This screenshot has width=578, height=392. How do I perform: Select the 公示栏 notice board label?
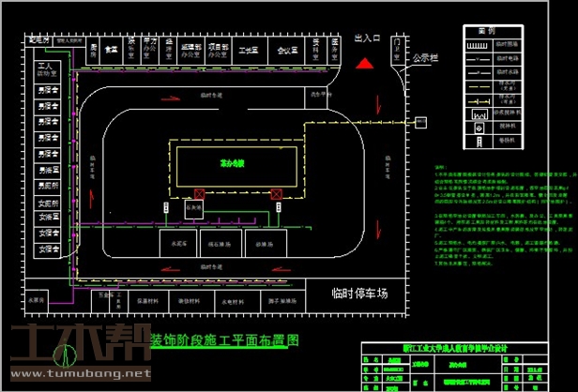[x=425, y=56]
